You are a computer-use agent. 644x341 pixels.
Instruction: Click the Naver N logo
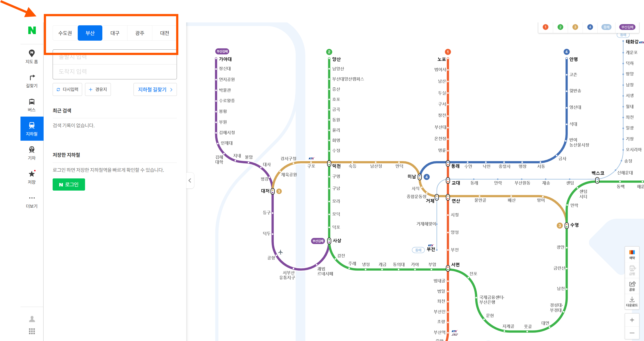pyautogui.click(x=32, y=30)
